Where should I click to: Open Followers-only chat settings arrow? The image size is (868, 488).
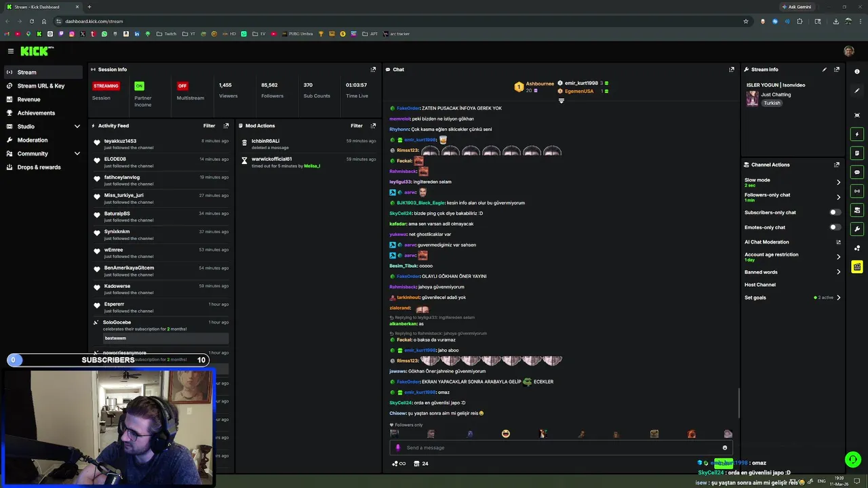click(838, 197)
